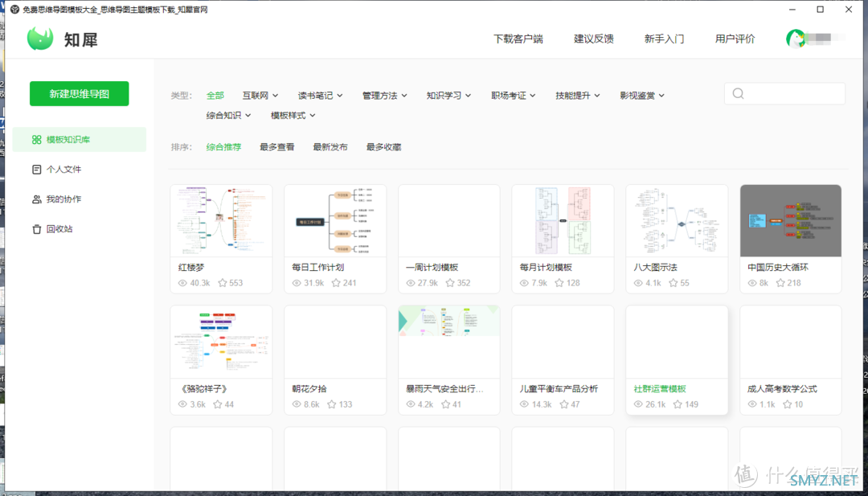Click the 一周计划模板 title text
The image size is (868, 496).
432,268
